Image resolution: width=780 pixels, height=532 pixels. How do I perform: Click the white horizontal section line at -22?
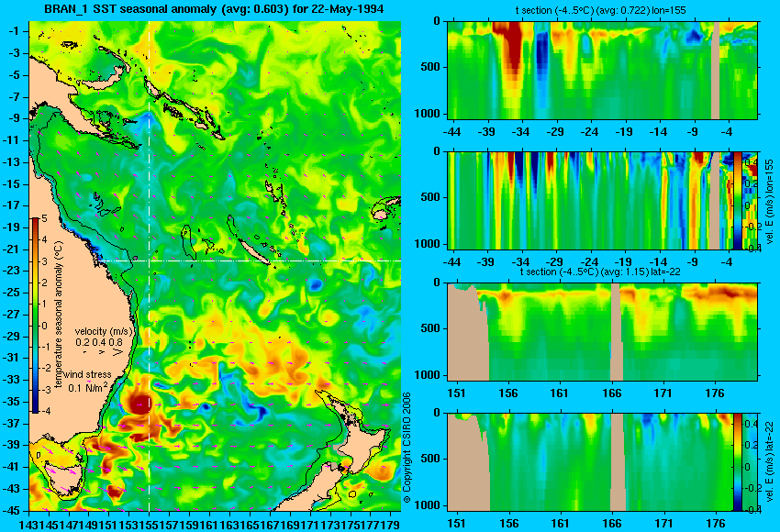click(x=249, y=260)
